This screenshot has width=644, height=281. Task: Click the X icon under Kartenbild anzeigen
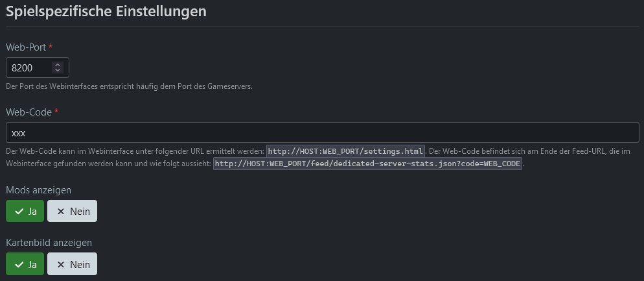(x=61, y=264)
